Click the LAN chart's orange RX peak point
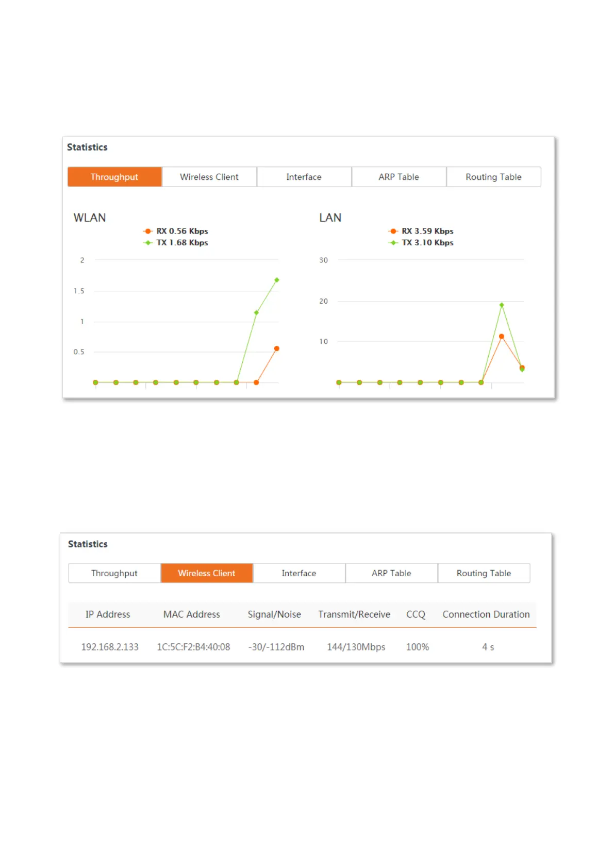 (502, 337)
